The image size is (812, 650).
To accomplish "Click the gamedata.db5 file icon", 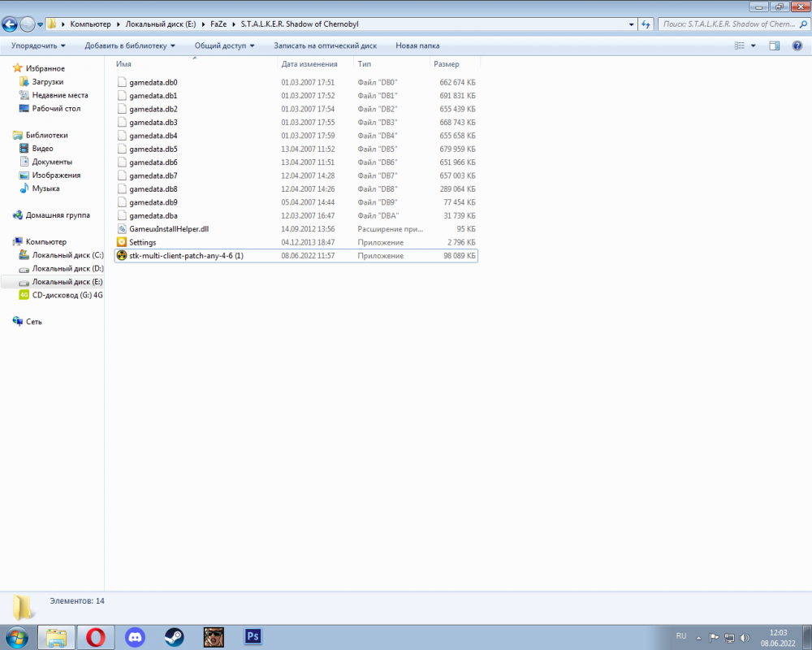I will tap(122, 149).
